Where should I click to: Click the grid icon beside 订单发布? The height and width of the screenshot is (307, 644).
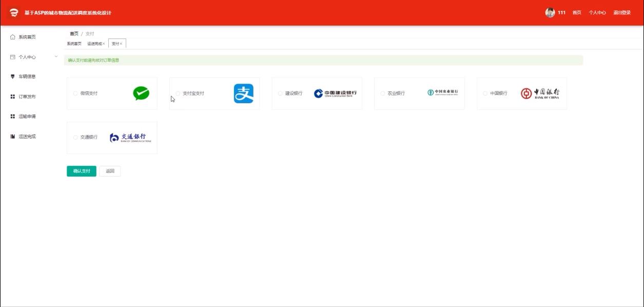pos(13,97)
